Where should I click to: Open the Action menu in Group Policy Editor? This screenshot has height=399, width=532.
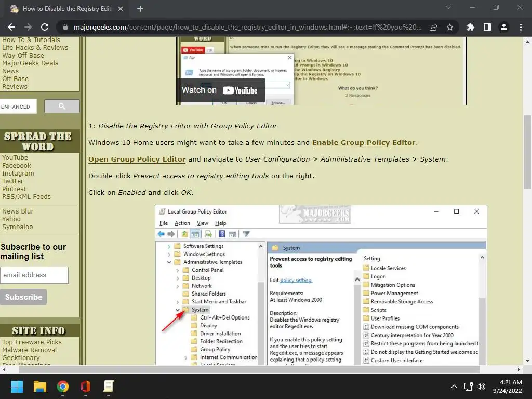pos(182,223)
